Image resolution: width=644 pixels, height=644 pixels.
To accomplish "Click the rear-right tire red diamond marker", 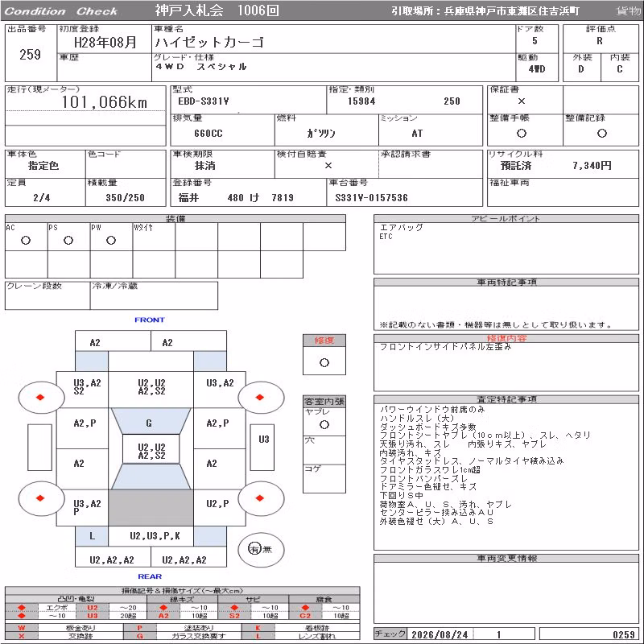I will pos(259,498).
